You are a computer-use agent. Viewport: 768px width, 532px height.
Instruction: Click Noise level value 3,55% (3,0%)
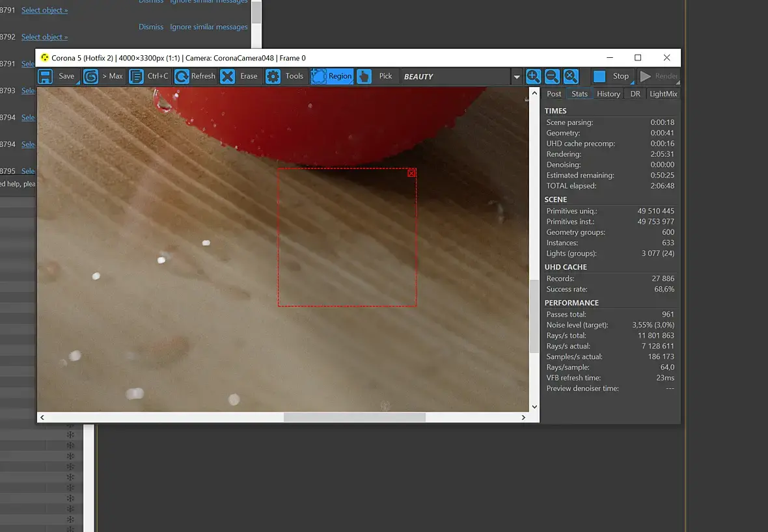pyautogui.click(x=653, y=325)
